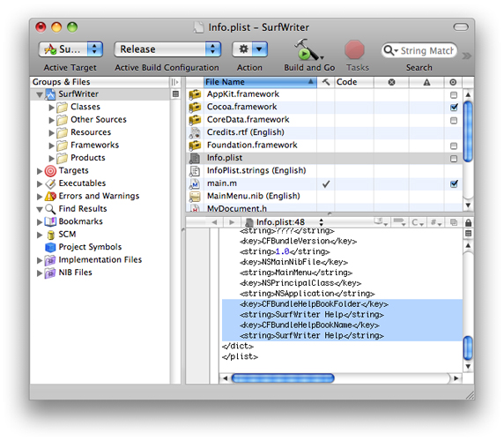Screen dimensions: 504x441
Task: Click the CFBundleHelpBookFolder key line
Action: point(314,304)
